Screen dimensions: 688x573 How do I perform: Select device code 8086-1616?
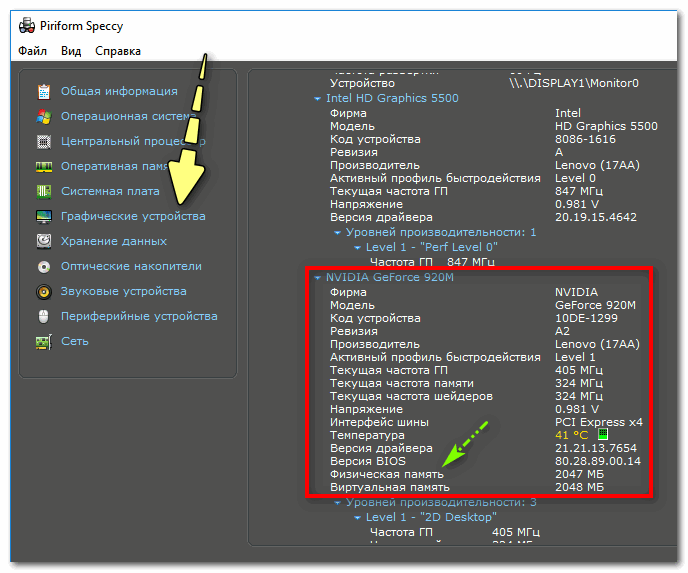585,140
